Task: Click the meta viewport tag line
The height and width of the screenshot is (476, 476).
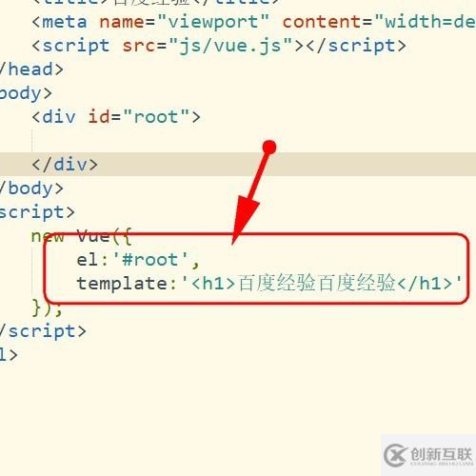Action: pos(253,22)
